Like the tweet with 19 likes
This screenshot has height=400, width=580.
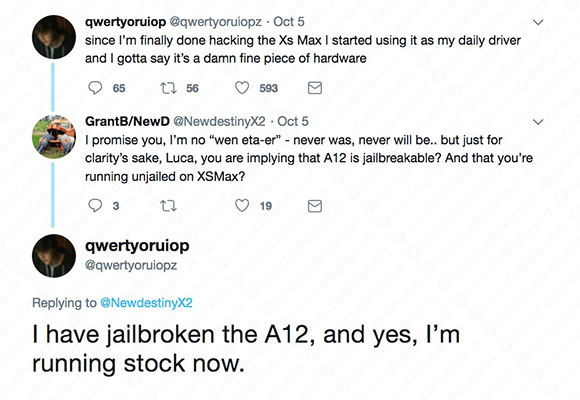[x=242, y=206]
